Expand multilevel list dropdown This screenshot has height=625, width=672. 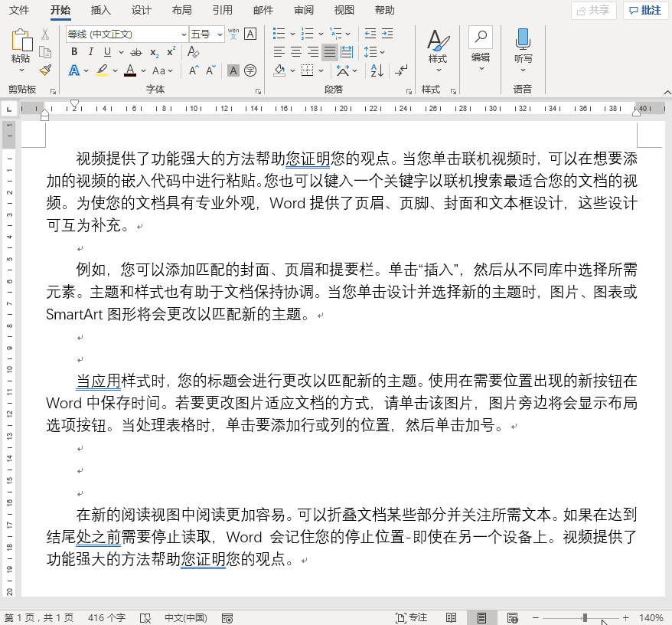(x=348, y=34)
